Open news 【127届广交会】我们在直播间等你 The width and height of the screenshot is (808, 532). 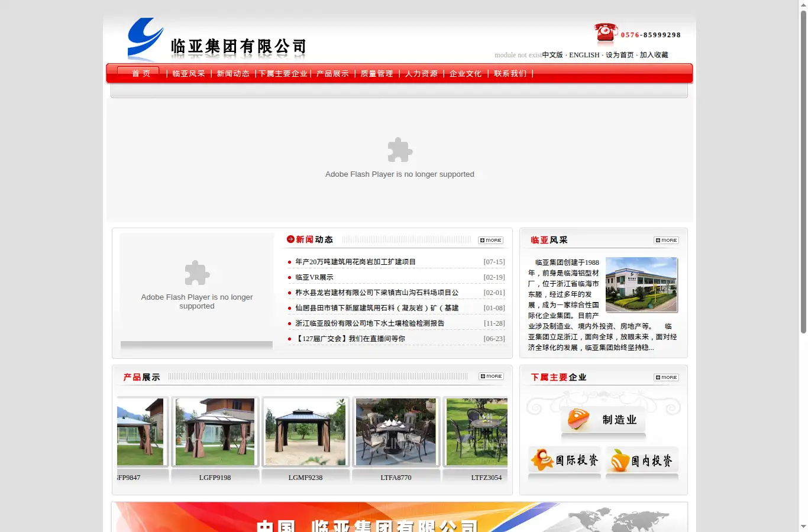tap(350, 339)
